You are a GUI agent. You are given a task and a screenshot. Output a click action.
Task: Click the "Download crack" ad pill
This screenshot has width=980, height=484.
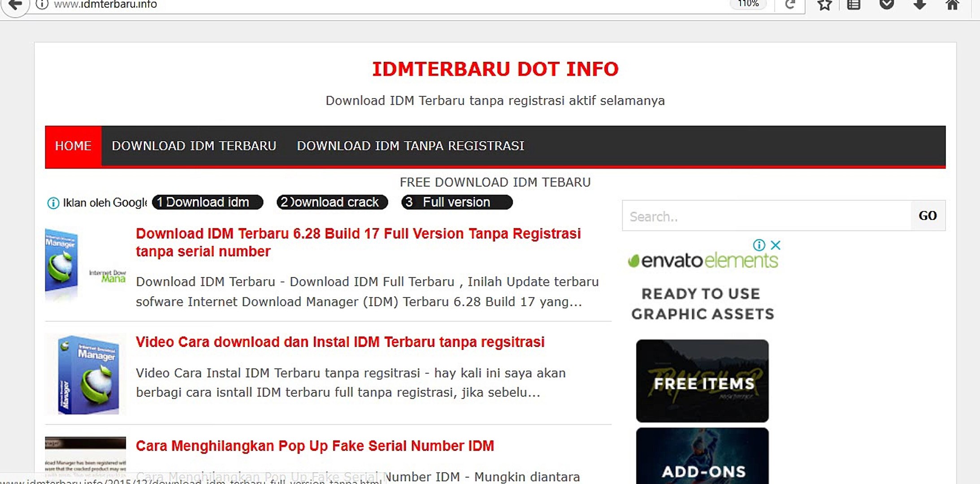pos(332,202)
